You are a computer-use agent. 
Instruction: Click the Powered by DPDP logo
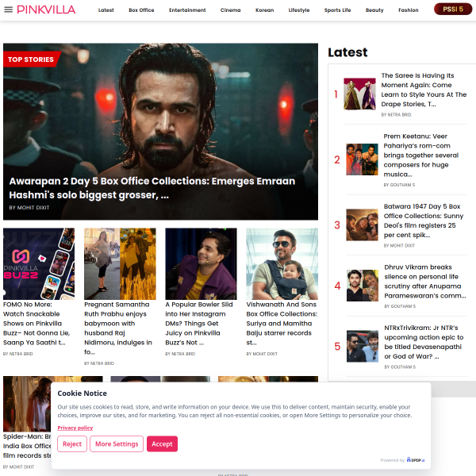point(416,460)
